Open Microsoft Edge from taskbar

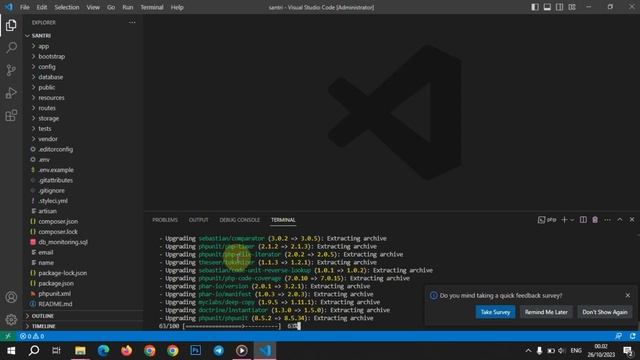[103, 351]
